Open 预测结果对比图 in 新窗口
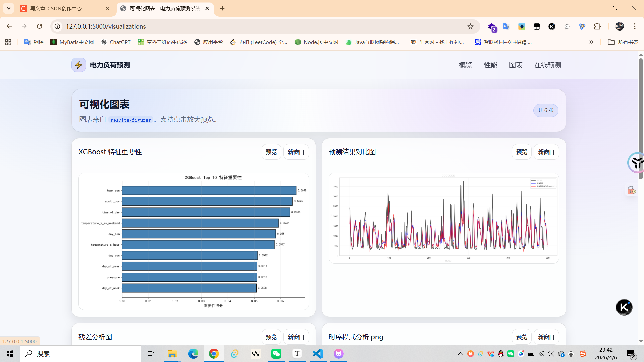Viewport: 644px width, 362px height. [x=546, y=152]
